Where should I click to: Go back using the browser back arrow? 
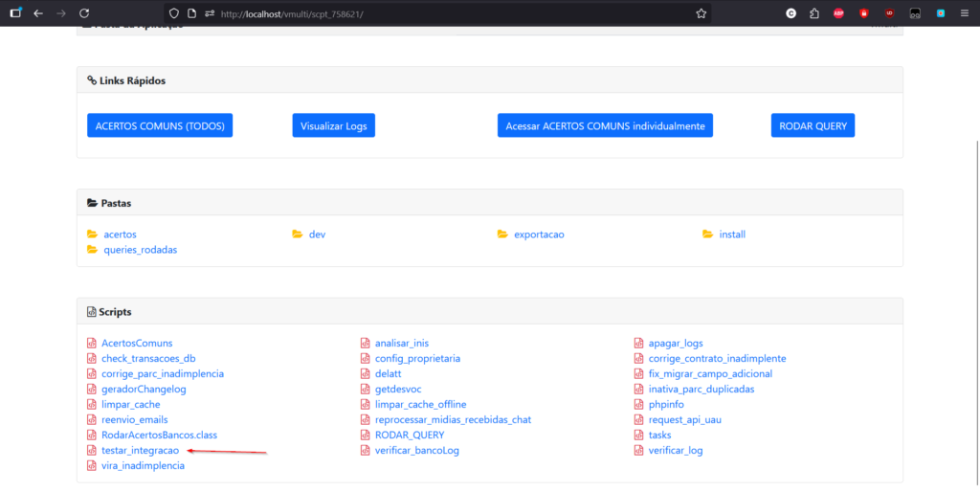click(38, 13)
